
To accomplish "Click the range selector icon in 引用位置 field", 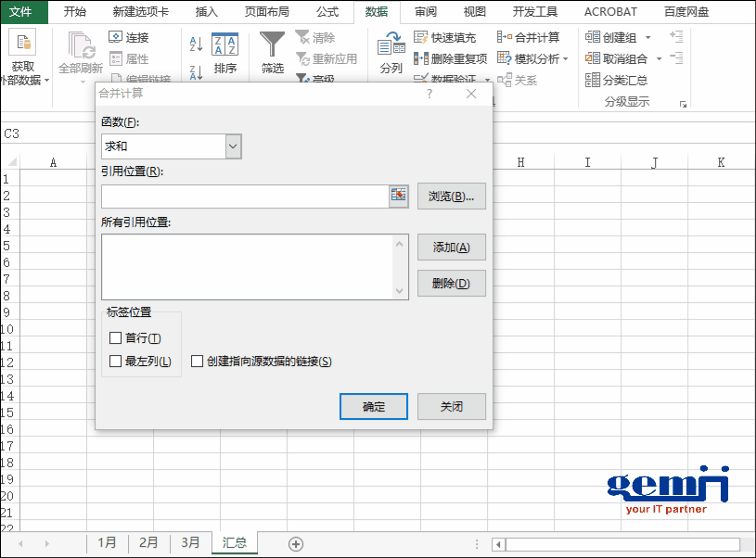I will click(398, 196).
